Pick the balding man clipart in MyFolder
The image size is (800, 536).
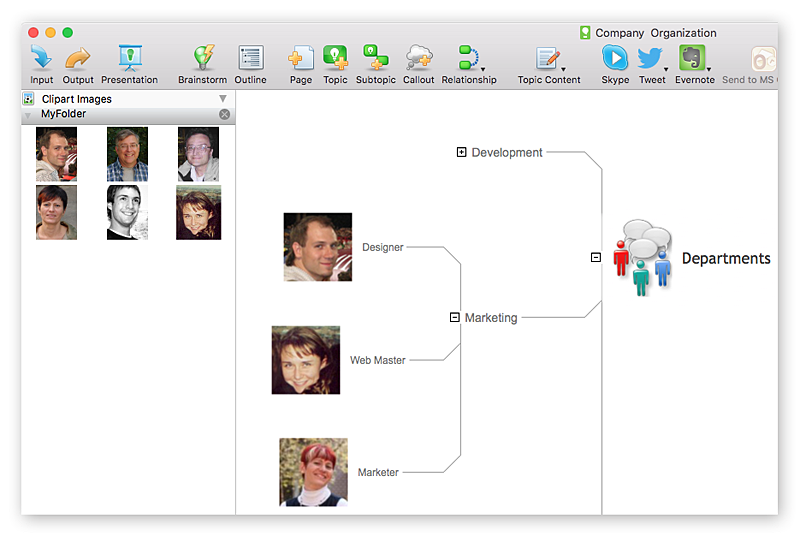tap(56, 154)
